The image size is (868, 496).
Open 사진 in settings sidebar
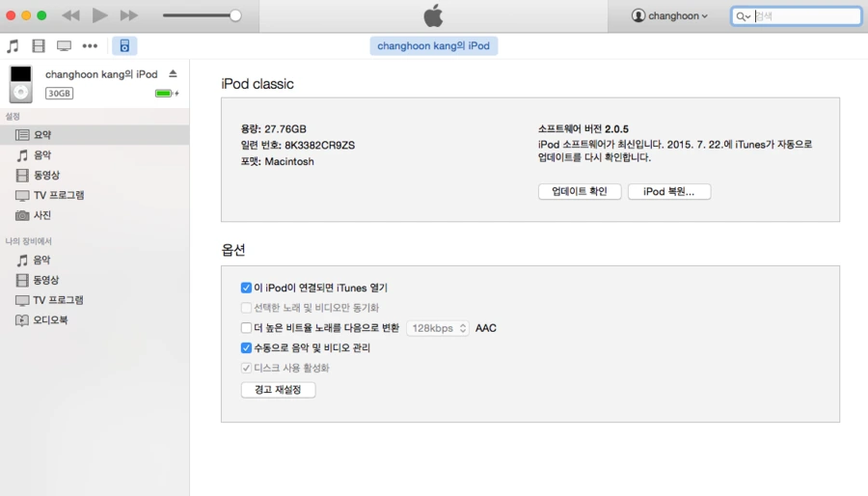[x=95, y=215]
